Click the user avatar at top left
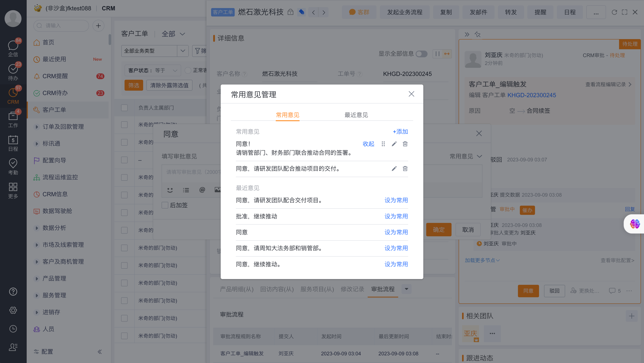This screenshot has width=644, height=363. [13, 18]
